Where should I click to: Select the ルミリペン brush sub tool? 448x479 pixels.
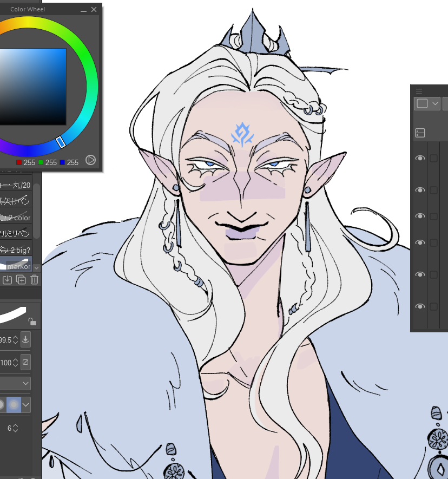coord(16,232)
